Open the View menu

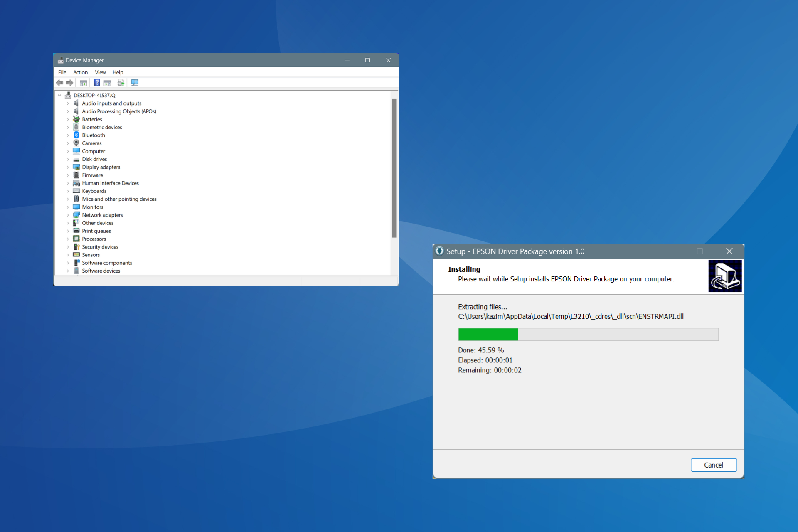[x=100, y=72]
